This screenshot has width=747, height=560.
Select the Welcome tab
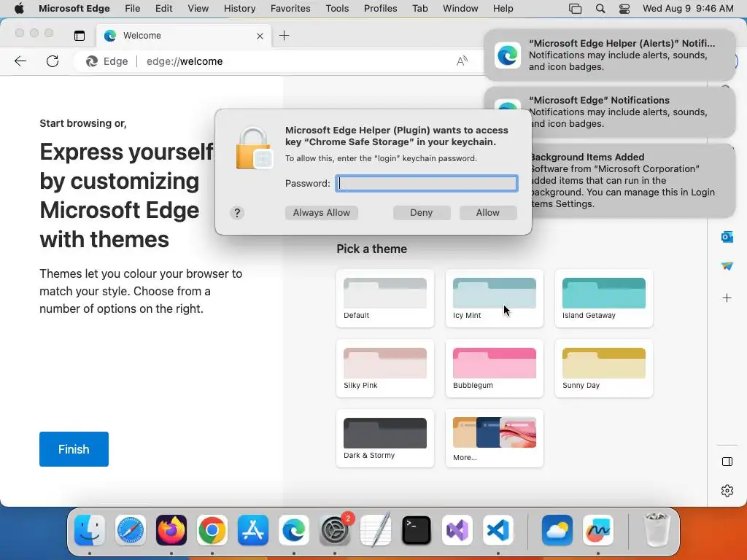tap(184, 36)
